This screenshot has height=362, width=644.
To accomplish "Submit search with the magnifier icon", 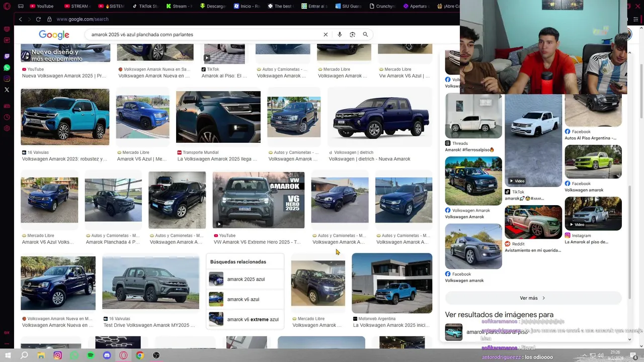I will (365, 35).
